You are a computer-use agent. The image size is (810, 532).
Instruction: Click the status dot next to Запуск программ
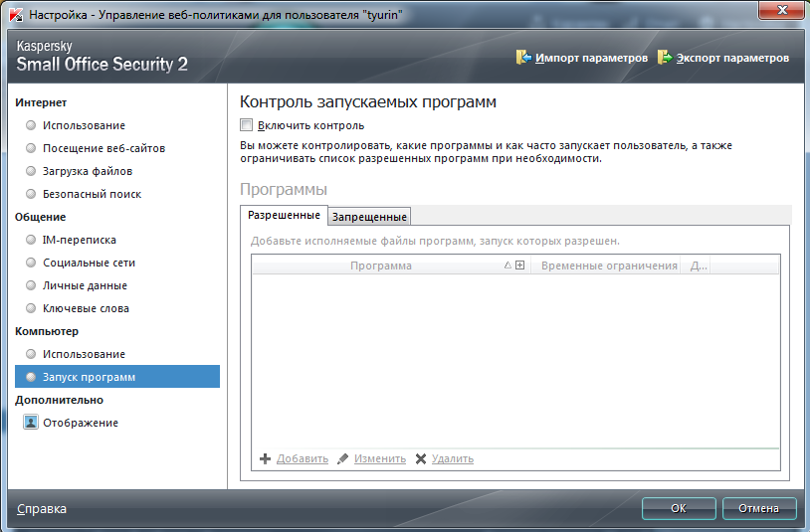[x=31, y=377]
